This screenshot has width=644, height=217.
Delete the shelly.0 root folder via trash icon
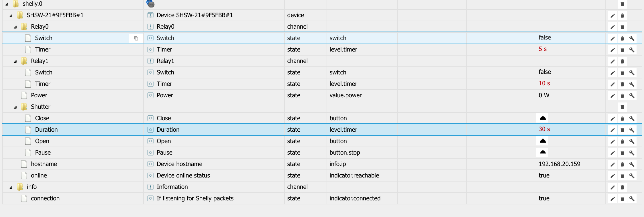[622, 4]
